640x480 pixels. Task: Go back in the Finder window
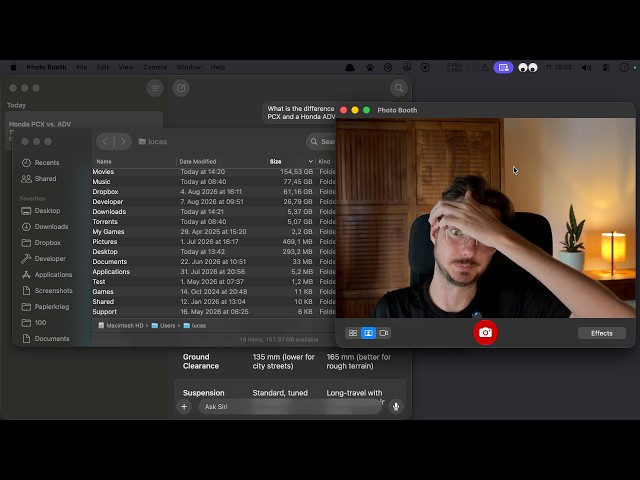pos(105,142)
